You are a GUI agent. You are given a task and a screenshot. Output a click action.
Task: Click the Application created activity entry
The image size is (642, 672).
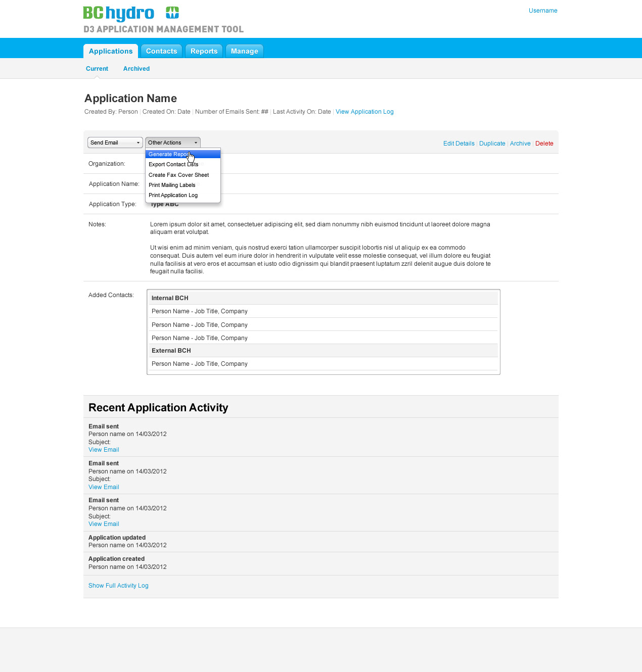click(321, 563)
